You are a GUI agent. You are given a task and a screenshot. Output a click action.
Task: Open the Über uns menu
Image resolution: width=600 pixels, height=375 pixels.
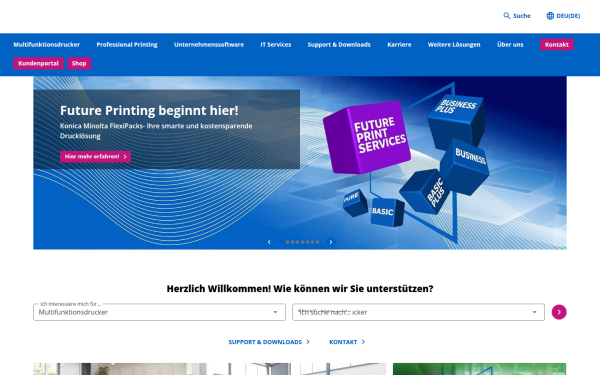pos(510,44)
